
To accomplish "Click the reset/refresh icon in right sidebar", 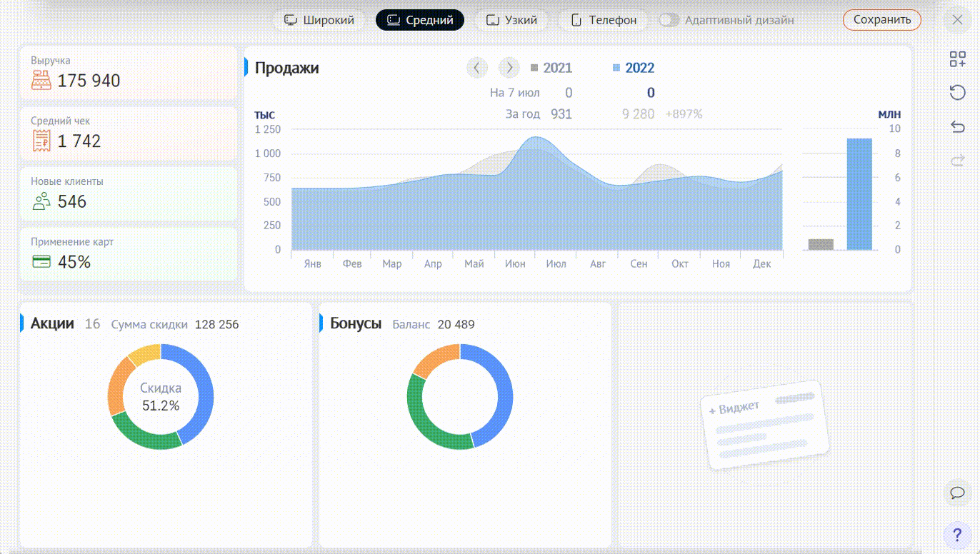I will click(957, 92).
